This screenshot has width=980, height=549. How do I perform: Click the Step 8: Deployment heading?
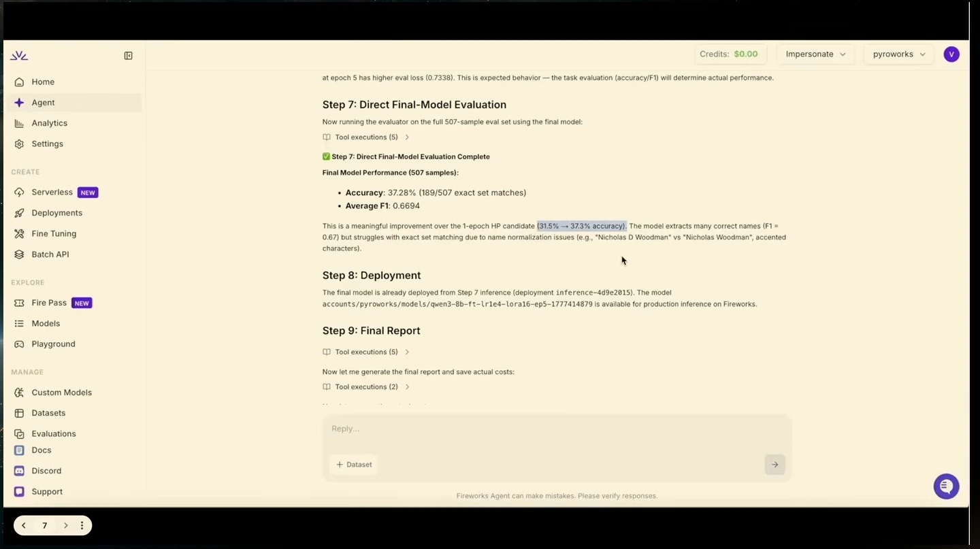tap(372, 276)
